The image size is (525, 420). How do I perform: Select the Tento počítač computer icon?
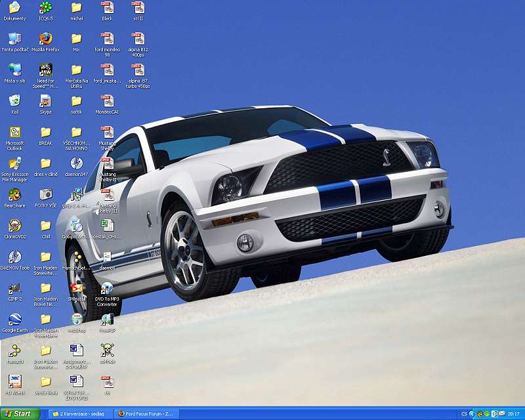[x=14, y=39]
